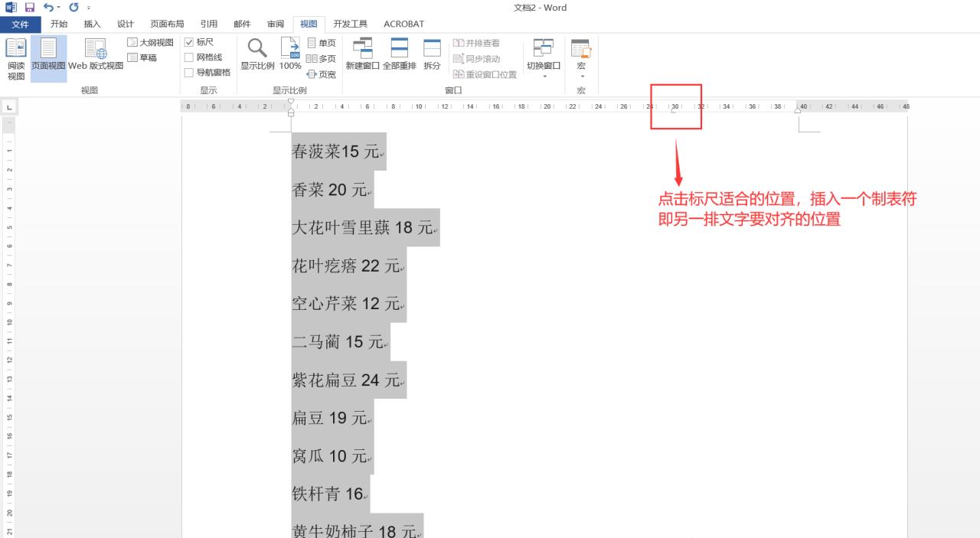
Task: Switch to the 设计 ribbon tab
Action: [x=125, y=24]
